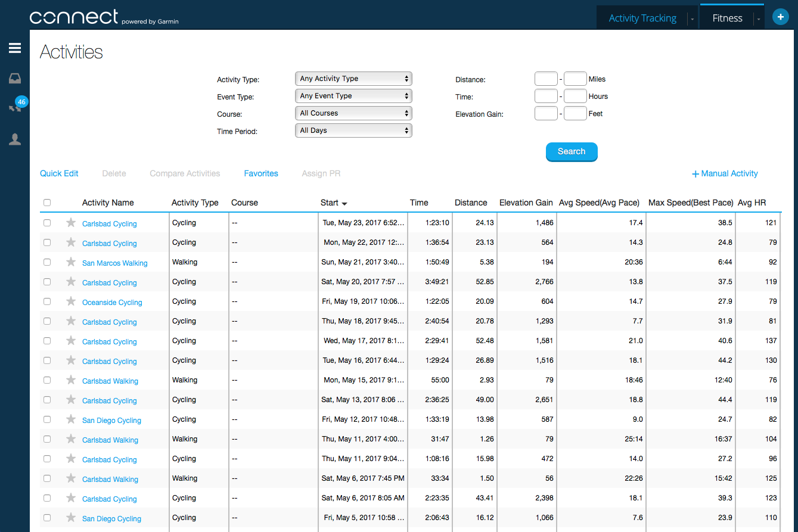
Task: Open the San Marcos Walking activity
Action: coord(115,263)
